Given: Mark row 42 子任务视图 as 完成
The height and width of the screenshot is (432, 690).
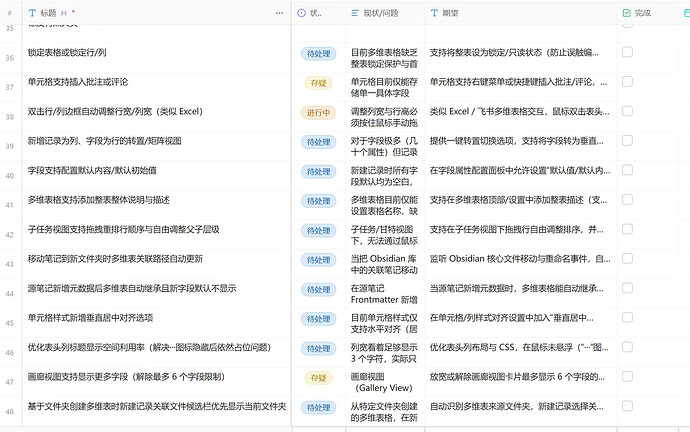Looking at the screenshot, I should [x=628, y=229].
